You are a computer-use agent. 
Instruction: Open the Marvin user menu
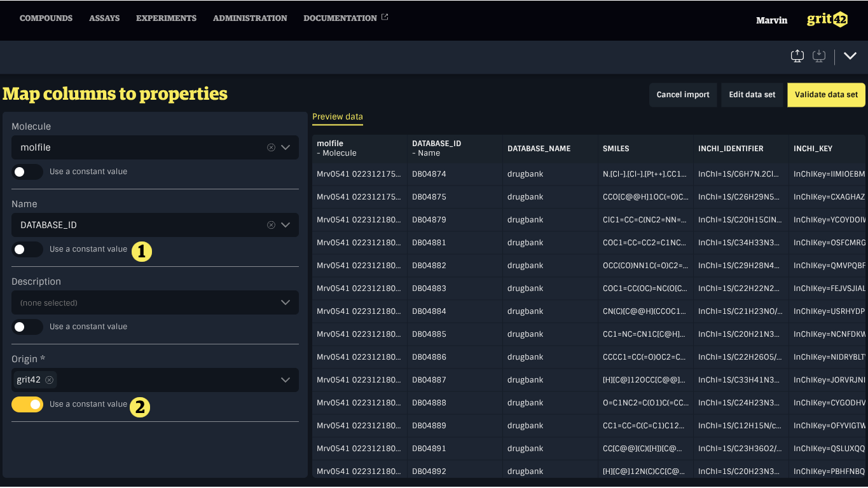click(x=771, y=20)
